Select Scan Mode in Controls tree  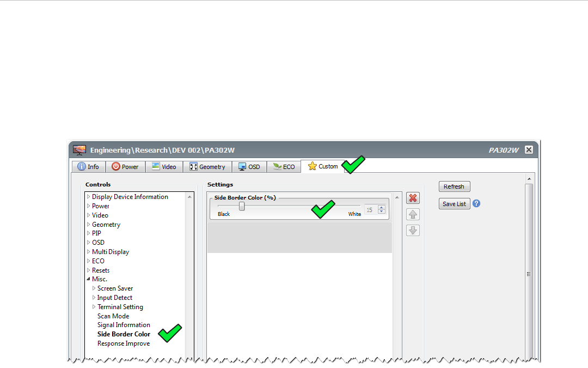pyautogui.click(x=113, y=316)
